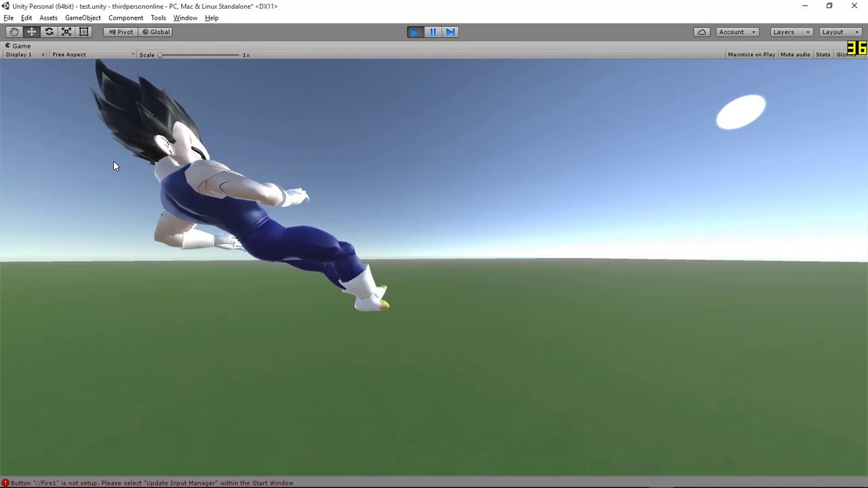Viewport: 868px width, 488px height.
Task: Open the Window menu
Action: (185, 18)
